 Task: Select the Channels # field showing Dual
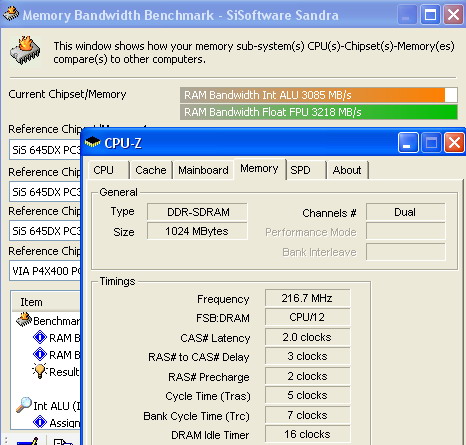(405, 212)
